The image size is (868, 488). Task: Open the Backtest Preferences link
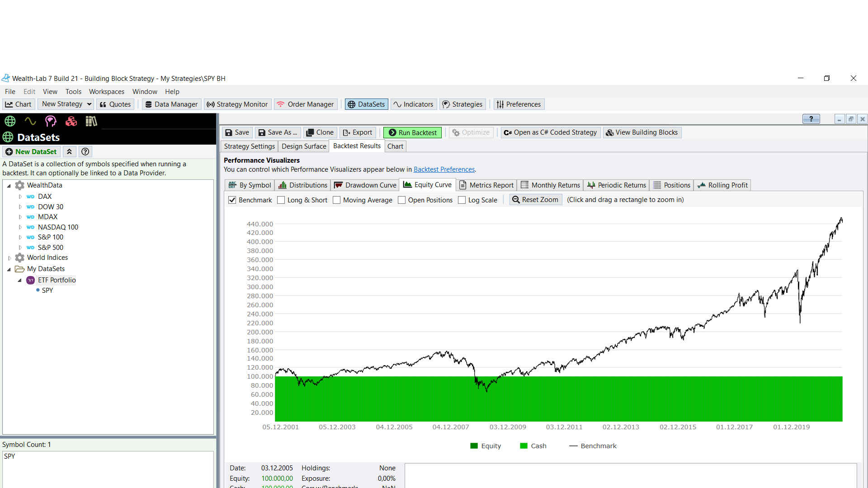pyautogui.click(x=444, y=169)
